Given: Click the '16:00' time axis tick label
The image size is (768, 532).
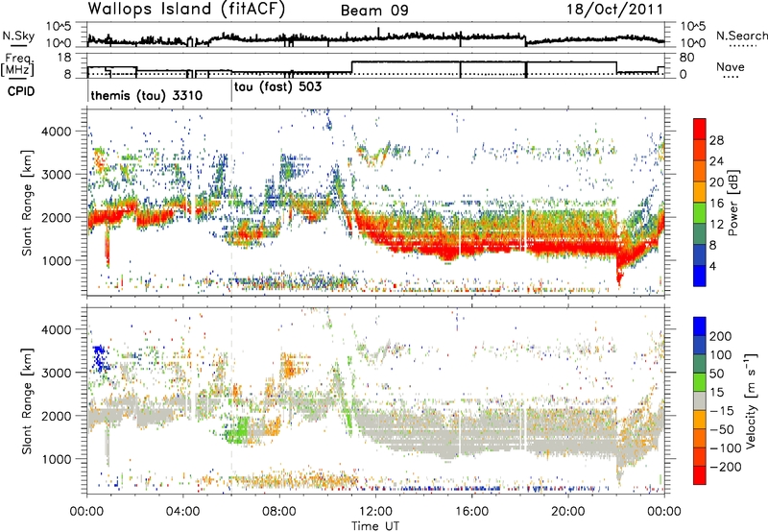Looking at the screenshot, I should (x=471, y=512).
